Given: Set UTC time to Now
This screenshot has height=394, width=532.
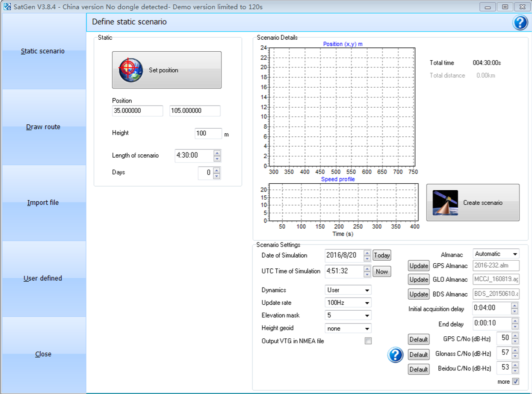Looking at the screenshot, I should (x=381, y=271).
